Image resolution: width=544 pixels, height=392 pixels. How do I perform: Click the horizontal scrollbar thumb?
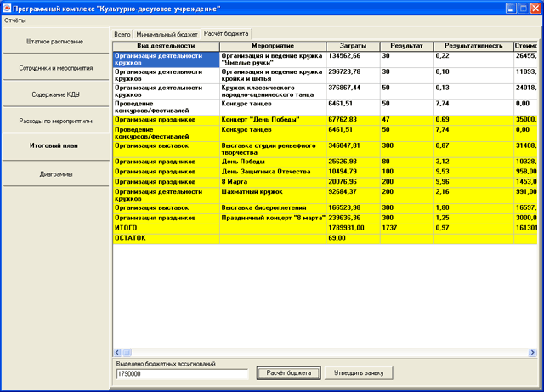127,352
